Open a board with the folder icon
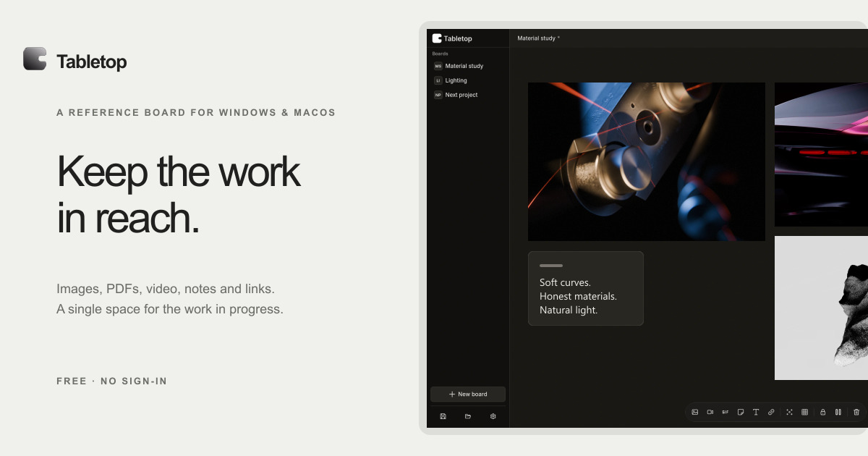The image size is (868, 456). click(468, 416)
